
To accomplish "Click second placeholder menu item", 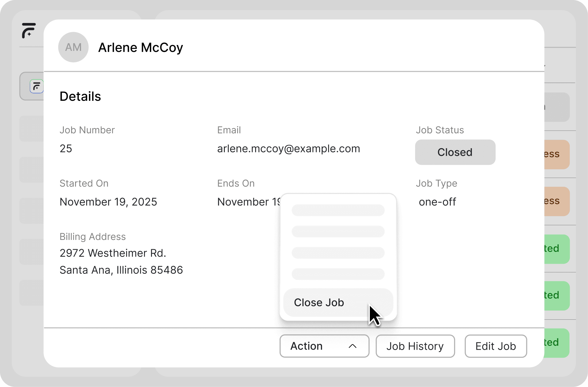I will (338, 231).
